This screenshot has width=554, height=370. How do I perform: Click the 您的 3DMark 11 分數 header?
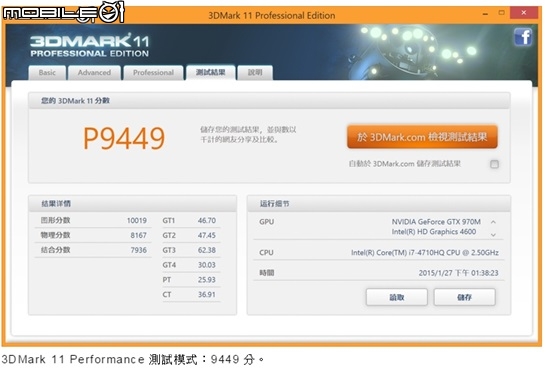click(x=269, y=101)
